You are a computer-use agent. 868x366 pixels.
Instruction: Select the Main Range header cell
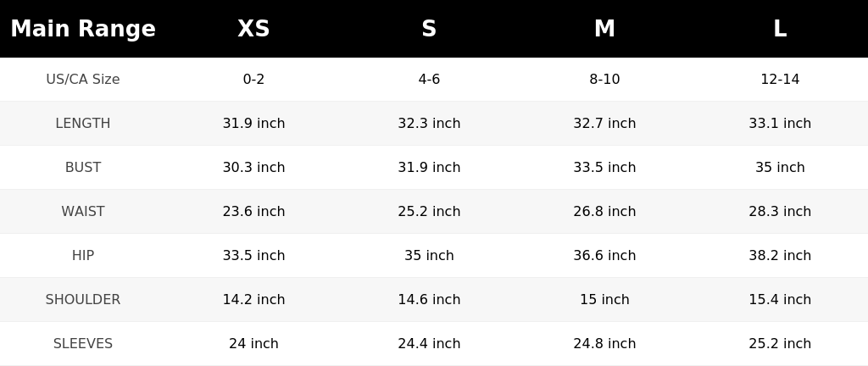coord(83,29)
